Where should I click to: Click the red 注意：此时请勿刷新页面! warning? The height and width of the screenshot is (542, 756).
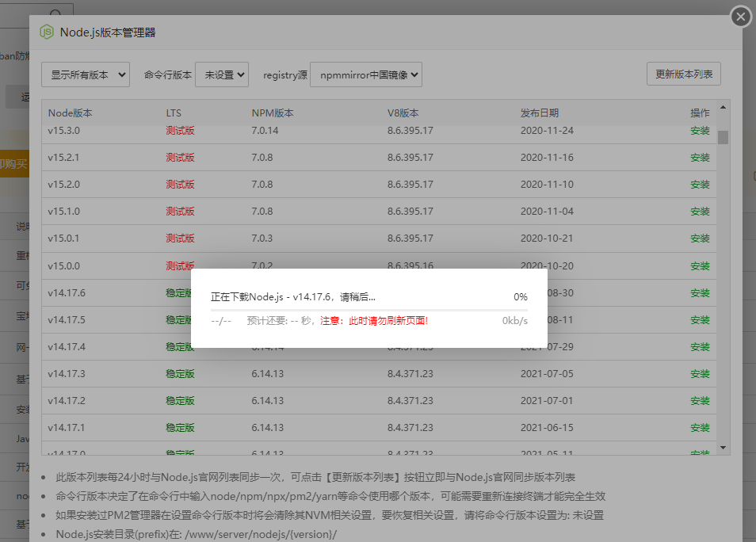(x=374, y=321)
